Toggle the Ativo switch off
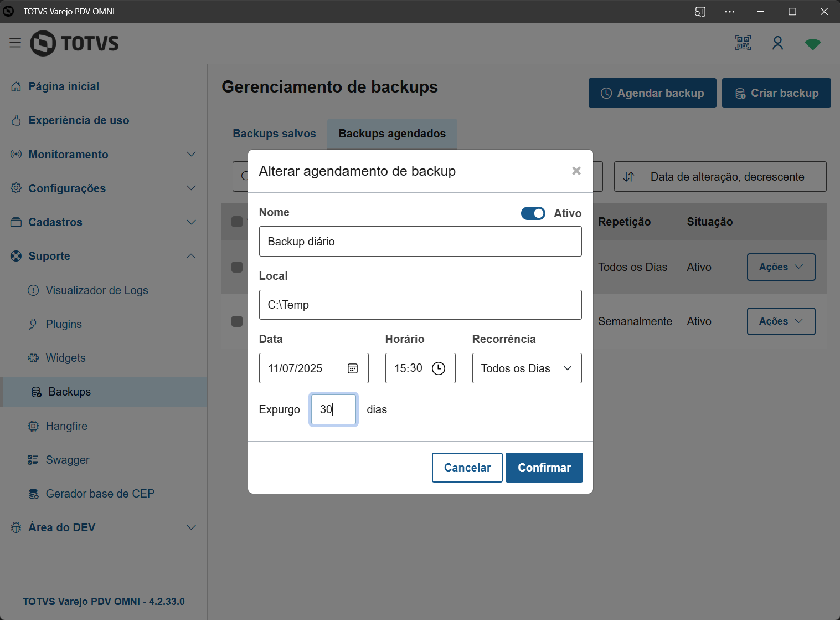The height and width of the screenshot is (620, 840). tap(533, 213)
